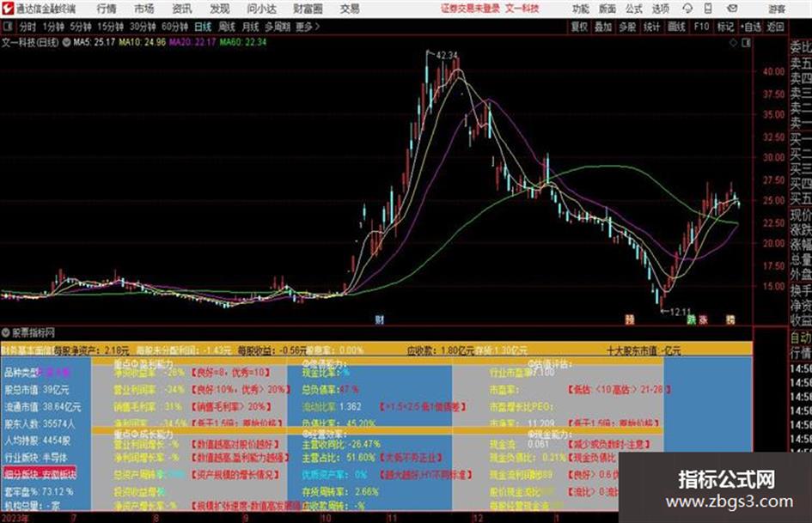The image size is (812, 523).
Task: Click the F10 toolbar button
Action: (x=701, y=27)
